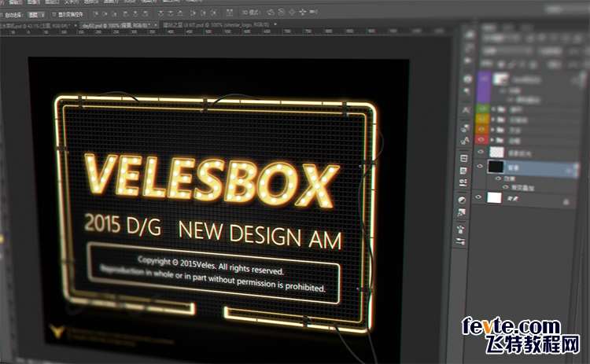Close the third document tab

(275, 24)
